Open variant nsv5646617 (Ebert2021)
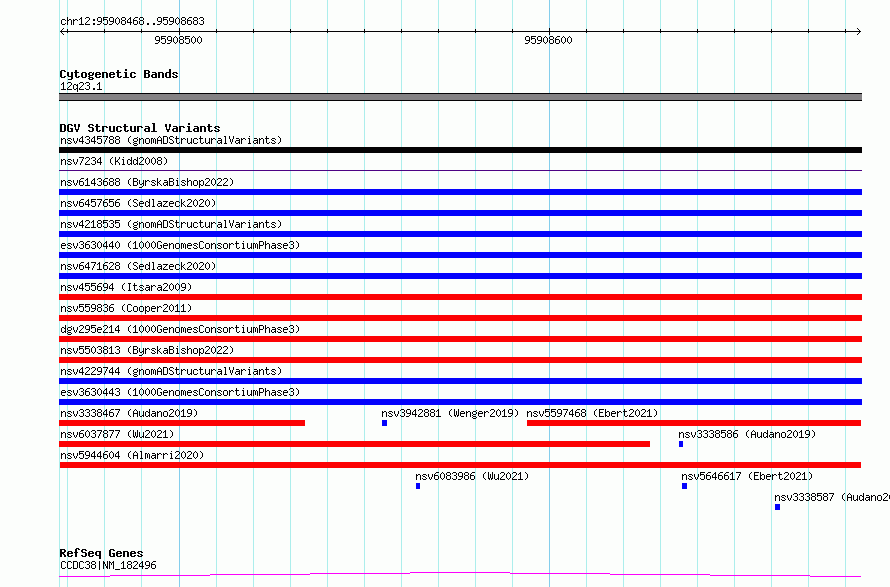 coord(747,476)
